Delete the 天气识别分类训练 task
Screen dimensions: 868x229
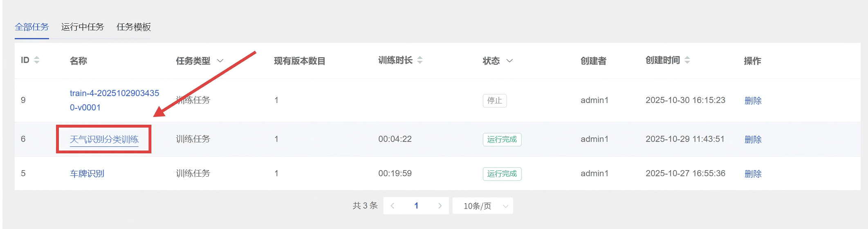point(753,139)
